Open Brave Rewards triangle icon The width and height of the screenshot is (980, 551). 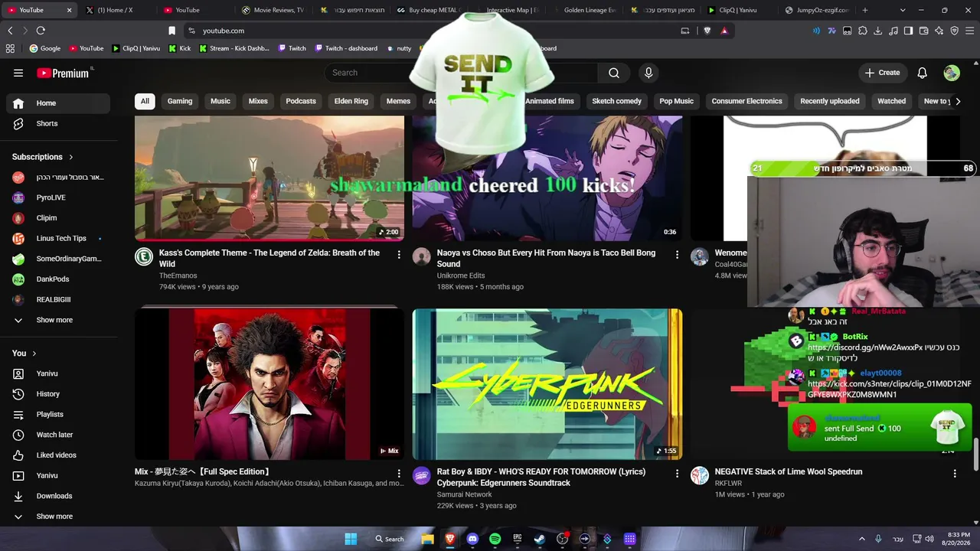click(724, 31)
